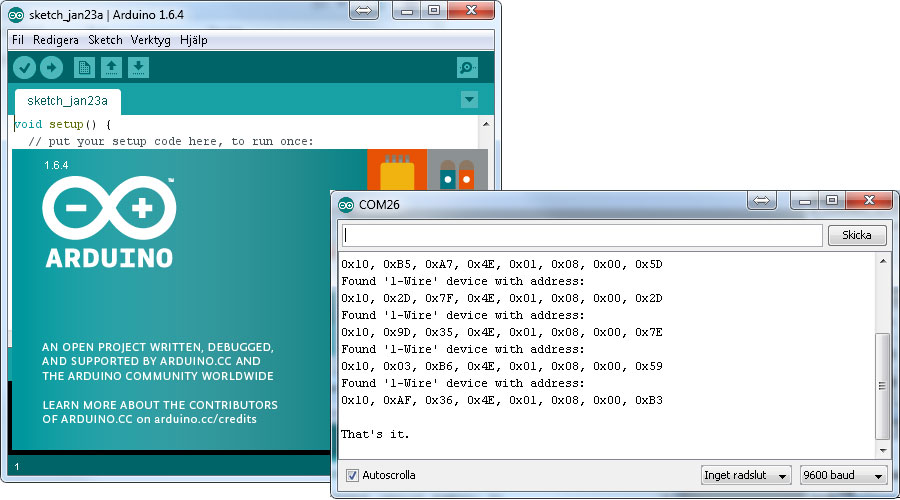
Task: Close the Arduino sketch window
Action: point(471,11)
